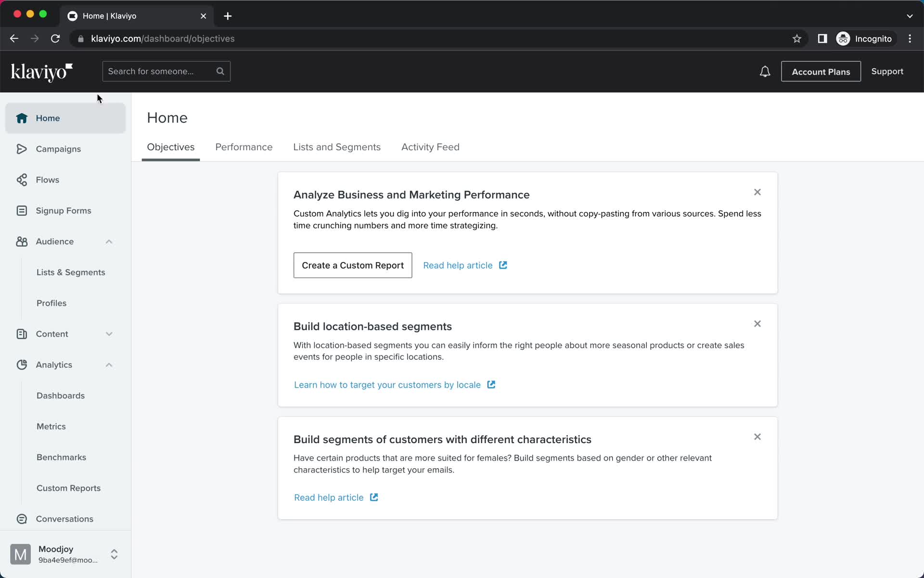Dismiss the Build location-based segments card
Viewport: 924px width, 578px height.
pos(757,324)
